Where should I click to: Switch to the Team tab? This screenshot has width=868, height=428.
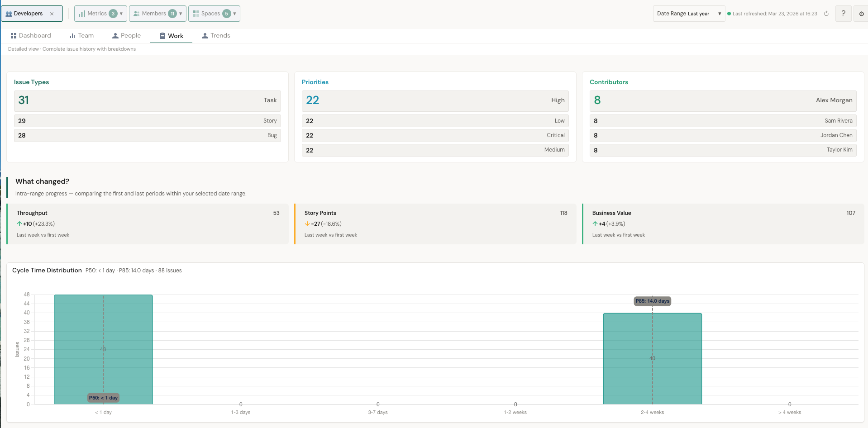click(x=86, y=35)
